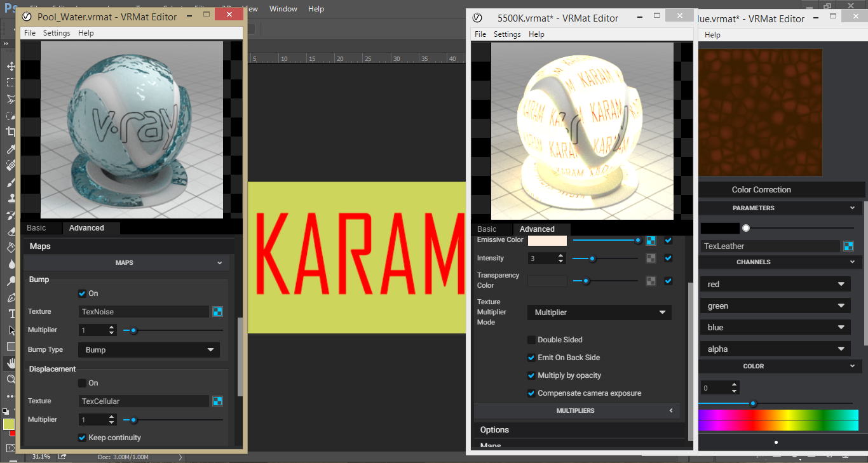Select the History Brush tool
This screenshot has height=463, width=868.
pyautogui.click(x=11, y=215)
